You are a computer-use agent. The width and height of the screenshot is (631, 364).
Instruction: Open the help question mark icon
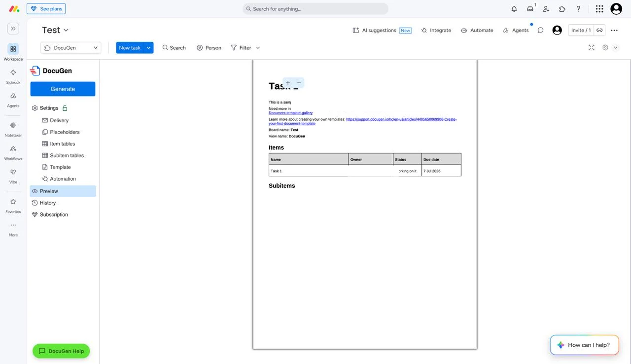click(x=578, y=9)
